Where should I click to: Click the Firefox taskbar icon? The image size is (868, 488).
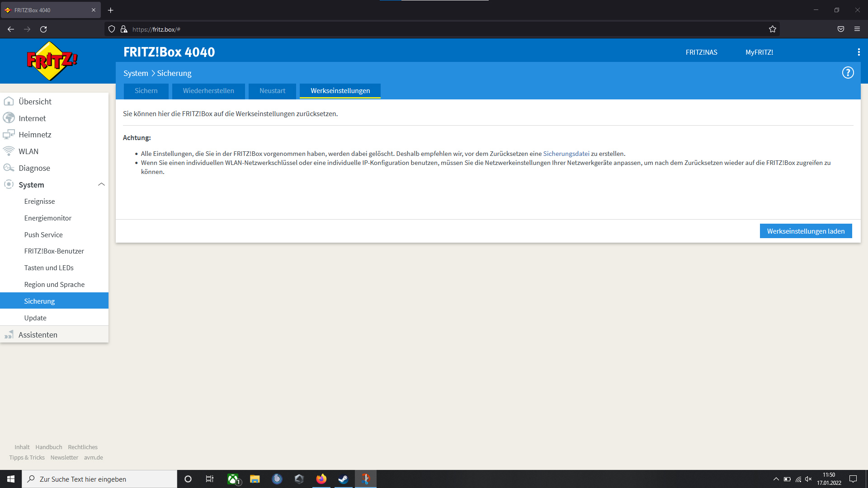(321, 479)
